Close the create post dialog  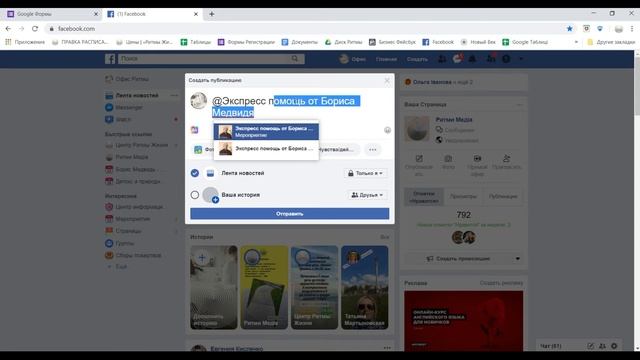387,80
